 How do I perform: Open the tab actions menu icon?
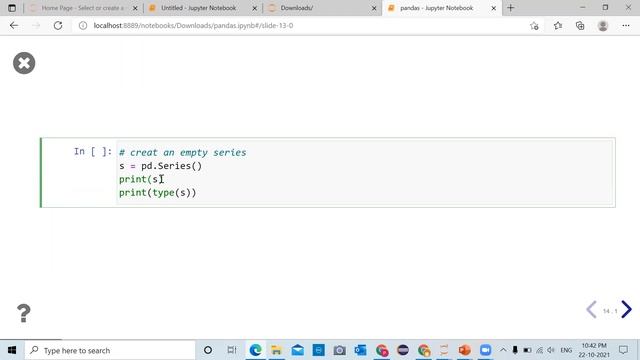pyautogui.click(x=12, y=8)
